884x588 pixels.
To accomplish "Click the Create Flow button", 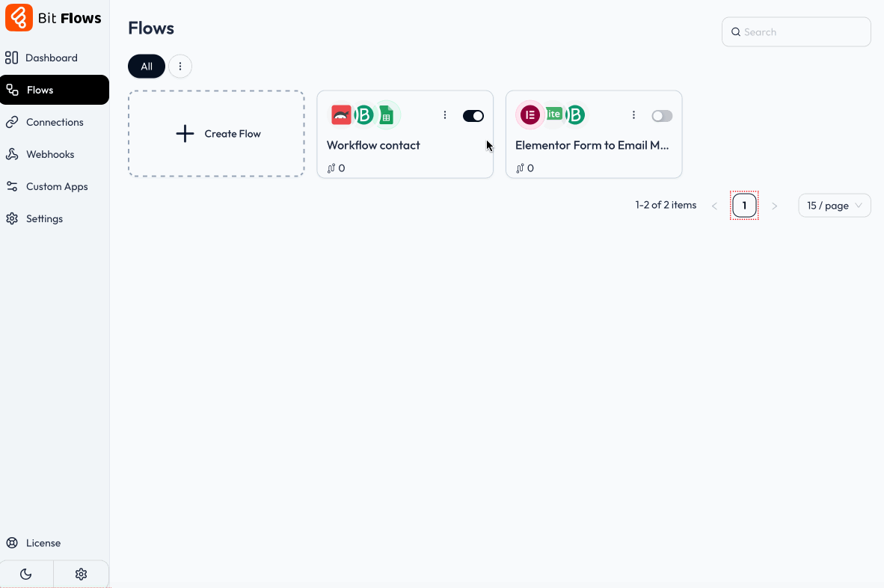I will [x=216, y=134].
